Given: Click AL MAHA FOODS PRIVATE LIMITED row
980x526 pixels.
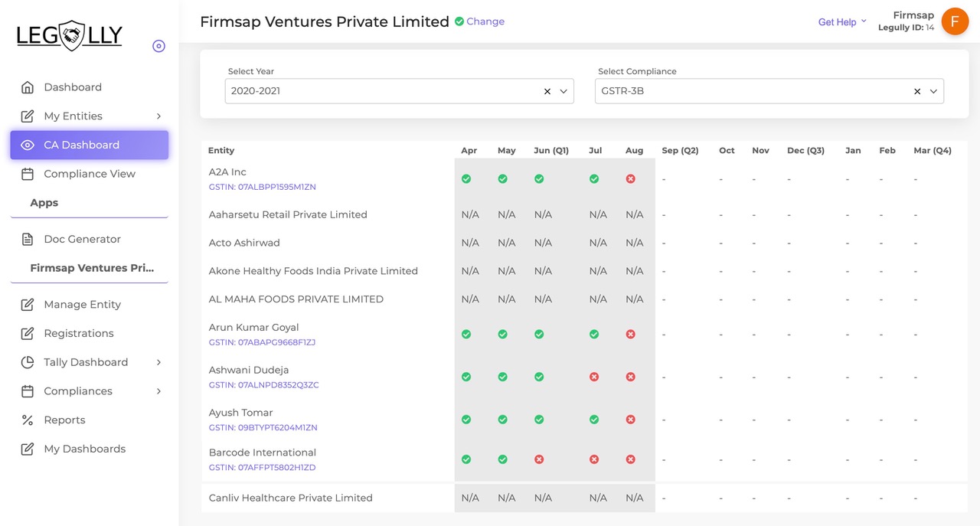Looking at the screenshot, I should tap(584, 299).
